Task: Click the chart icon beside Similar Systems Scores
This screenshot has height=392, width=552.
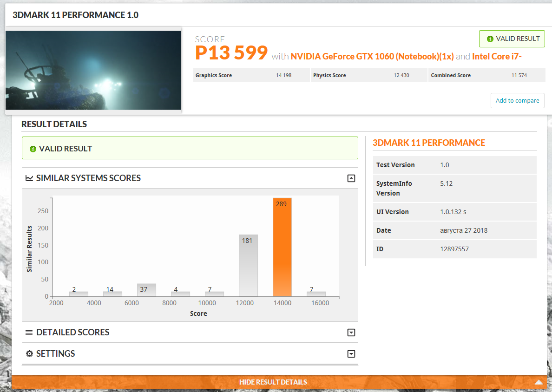Action: [29, 178]
